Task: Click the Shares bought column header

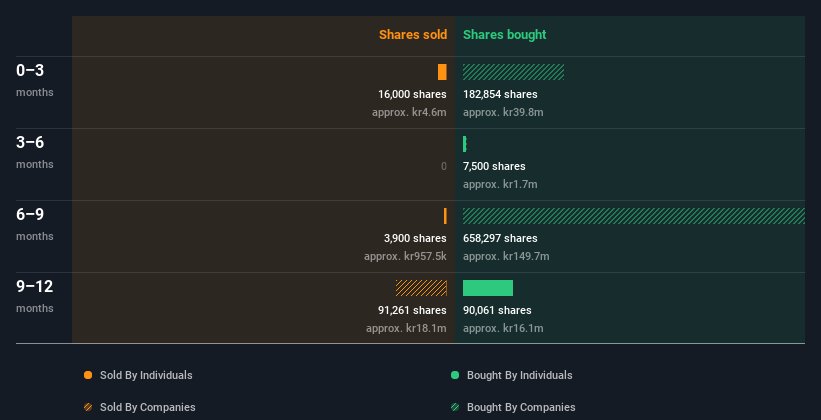Action: click(504, 35)
